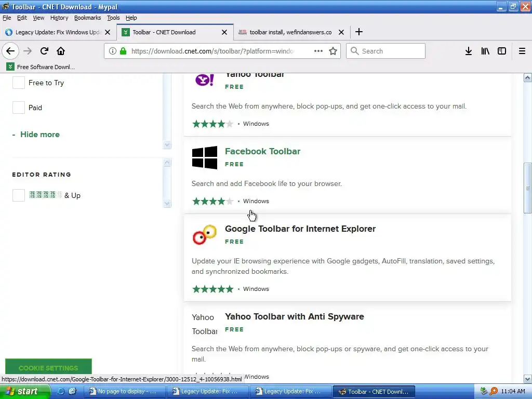The image size is (532, 399).
Task: Click the Cookie Settings button
Action: coord(48,368)
